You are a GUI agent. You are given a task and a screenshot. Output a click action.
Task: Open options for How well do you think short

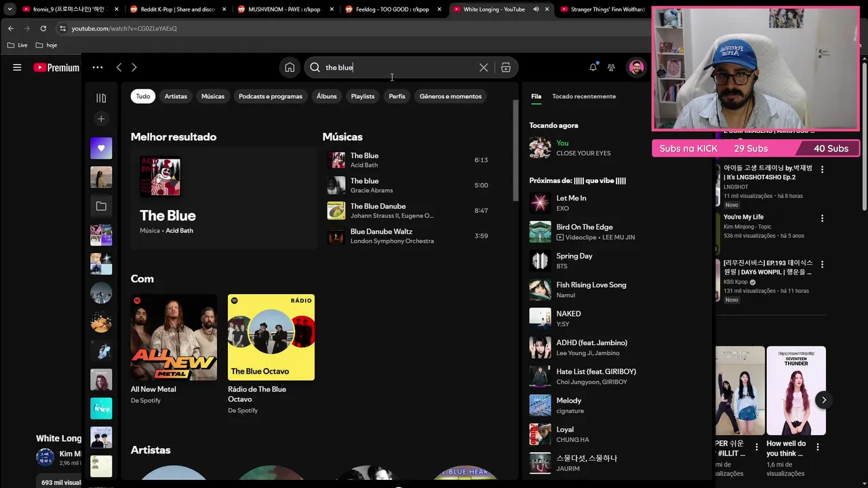818,447
